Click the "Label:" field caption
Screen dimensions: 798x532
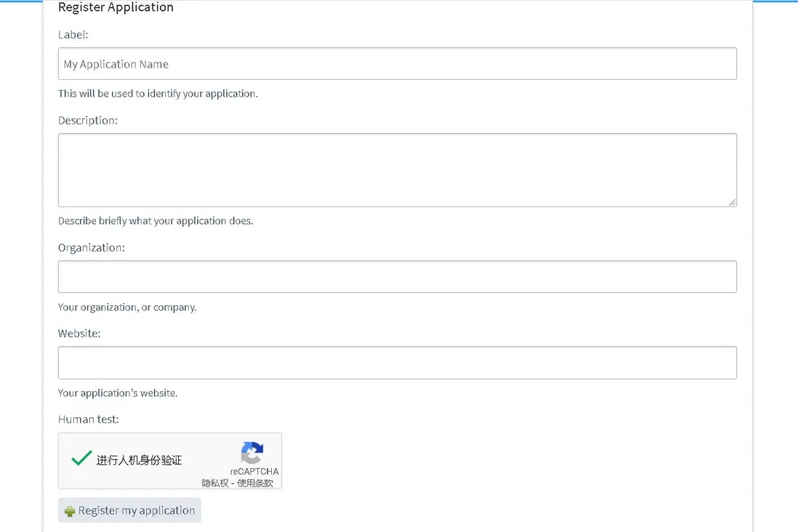coord(73,34)
